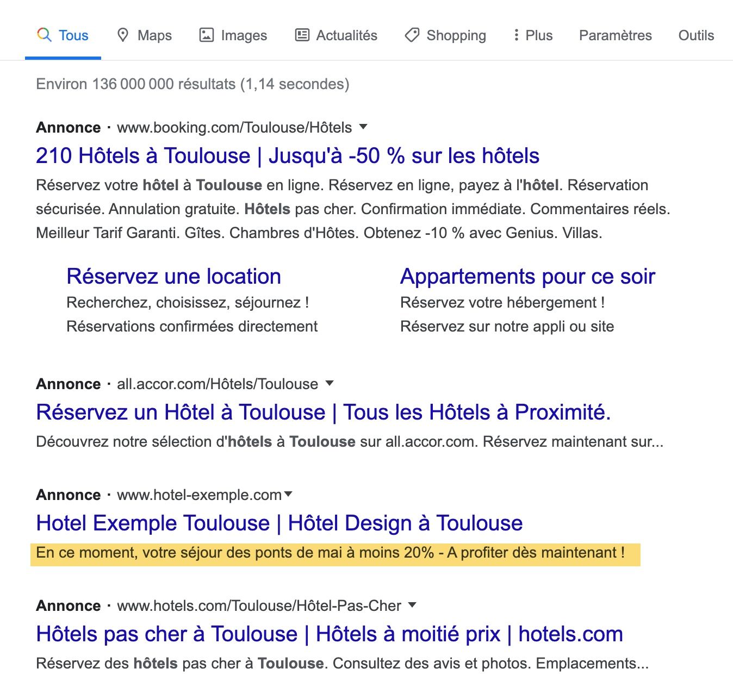733x700 pixels.
Task: Click the www.hotel-exemple.com URL
Action: click(199, 495)
